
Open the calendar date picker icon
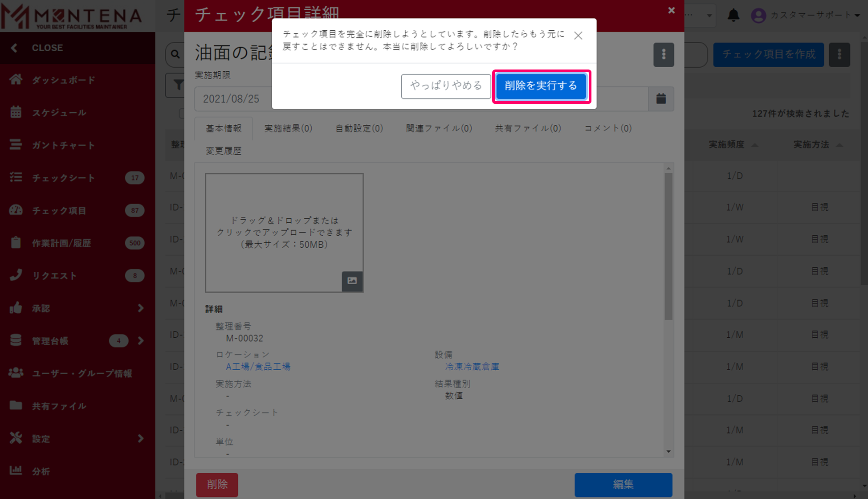[x=661, y=98]
